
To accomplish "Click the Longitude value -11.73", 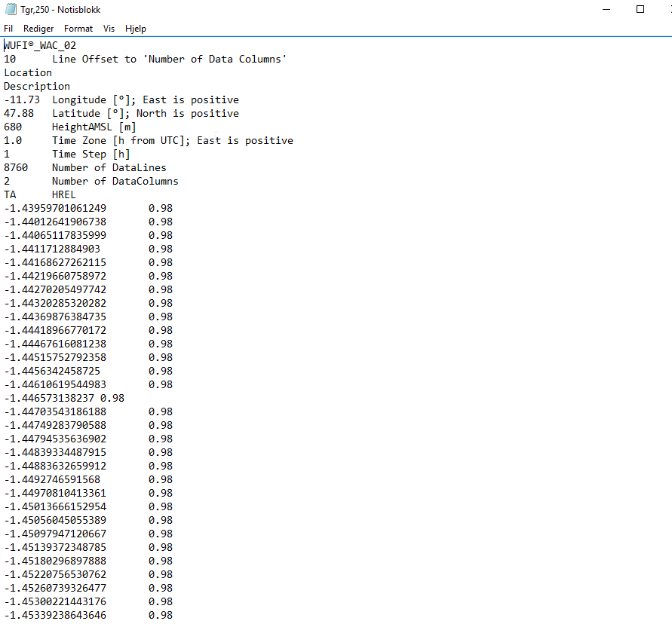I will tap(23, 99).
